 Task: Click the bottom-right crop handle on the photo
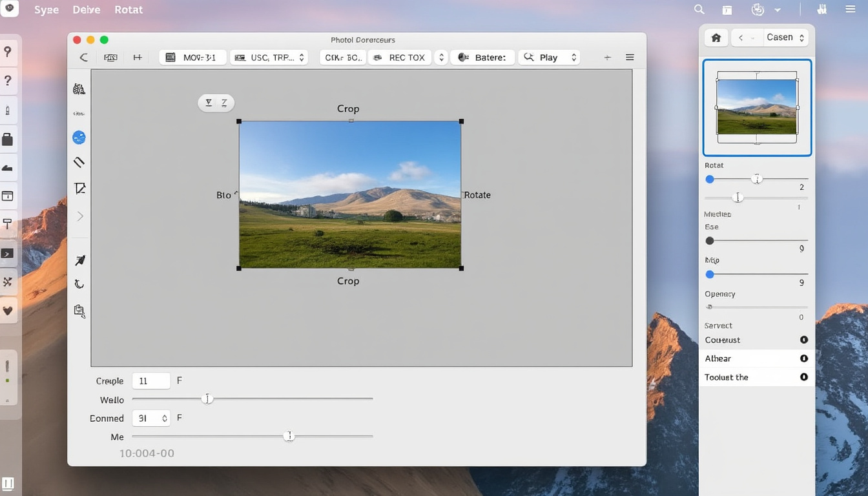coord(461,268)
